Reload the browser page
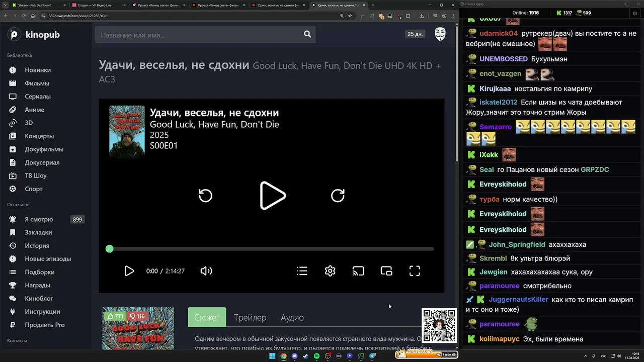 click(23, 16)
